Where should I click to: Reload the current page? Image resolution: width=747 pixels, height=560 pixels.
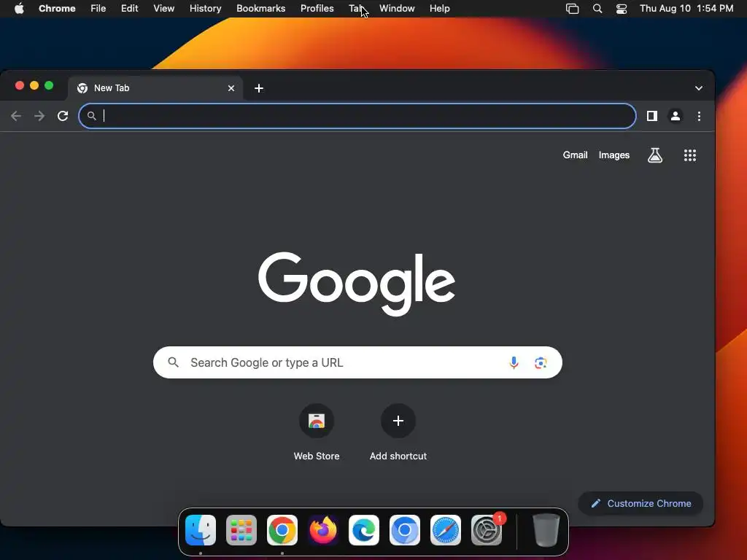point(63,116)
